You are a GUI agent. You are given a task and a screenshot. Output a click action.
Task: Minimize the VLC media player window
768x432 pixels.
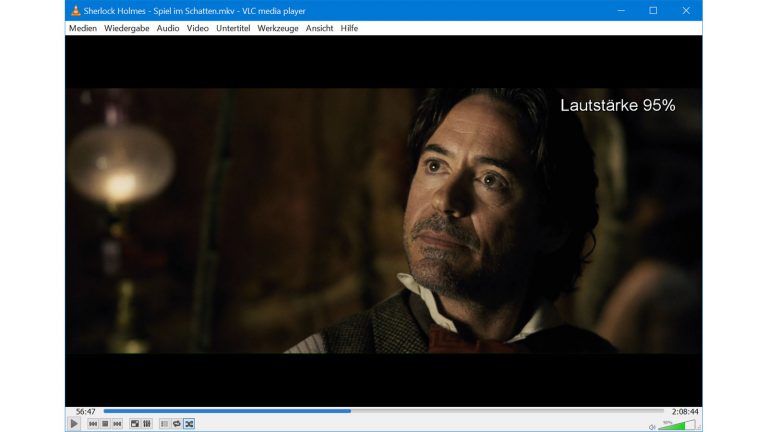point(621,10)
